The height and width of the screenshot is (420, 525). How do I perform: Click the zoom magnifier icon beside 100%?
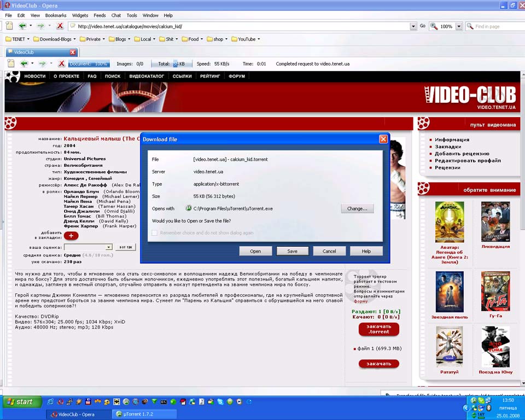pos(434,26)
